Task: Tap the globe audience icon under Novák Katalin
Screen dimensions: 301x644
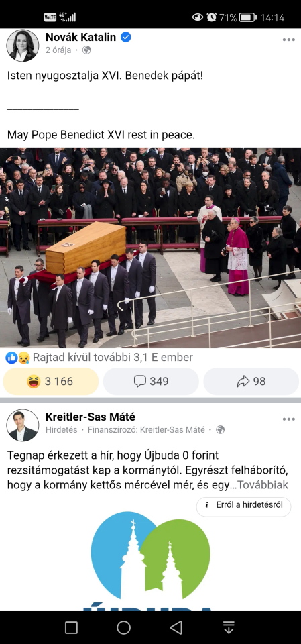Action: (x=86, y=50)
